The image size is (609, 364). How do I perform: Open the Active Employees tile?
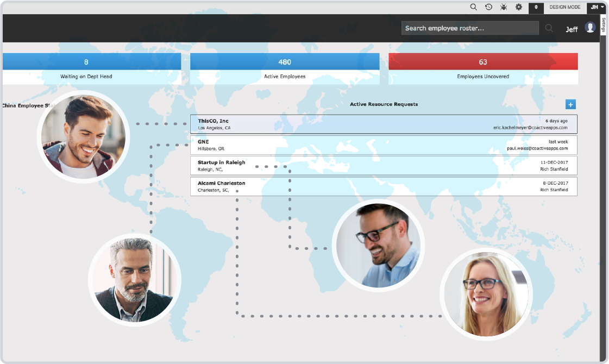pyautogui.click(x=285, y=68)
